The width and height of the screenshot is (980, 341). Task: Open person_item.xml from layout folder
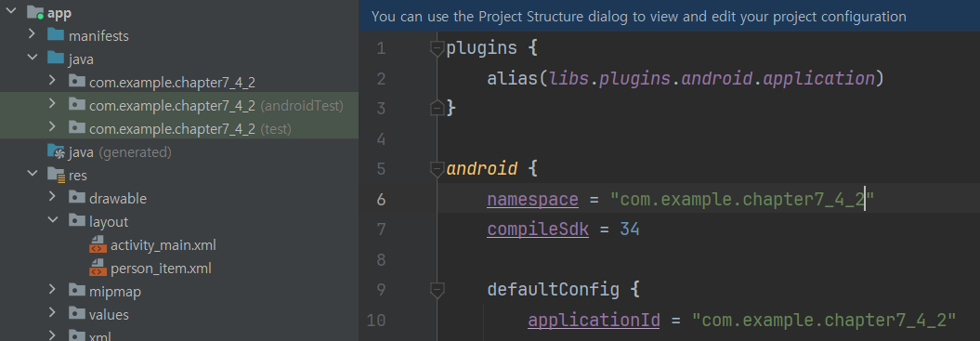[161, 269]
